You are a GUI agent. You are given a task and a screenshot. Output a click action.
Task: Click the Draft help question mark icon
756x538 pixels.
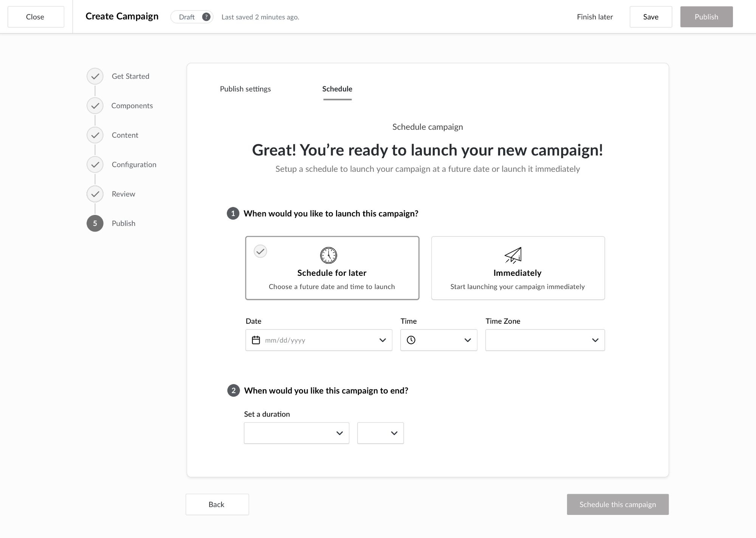pos(206,17)
